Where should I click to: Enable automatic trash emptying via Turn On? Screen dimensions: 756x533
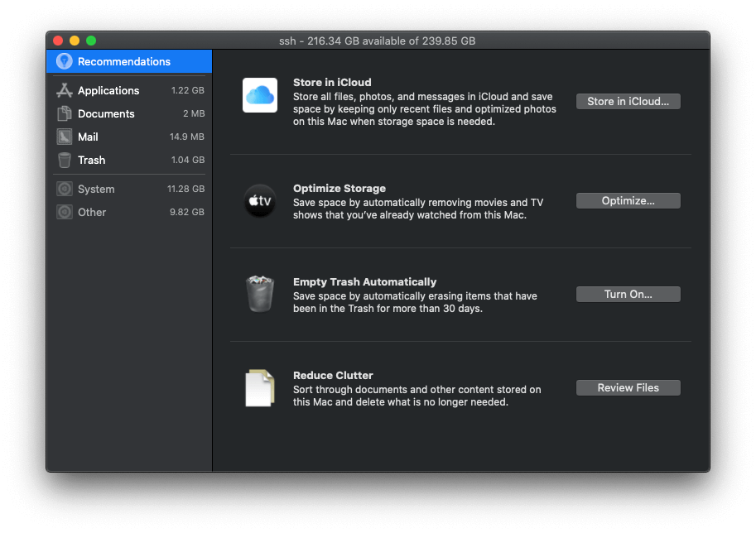click(628, 294)
